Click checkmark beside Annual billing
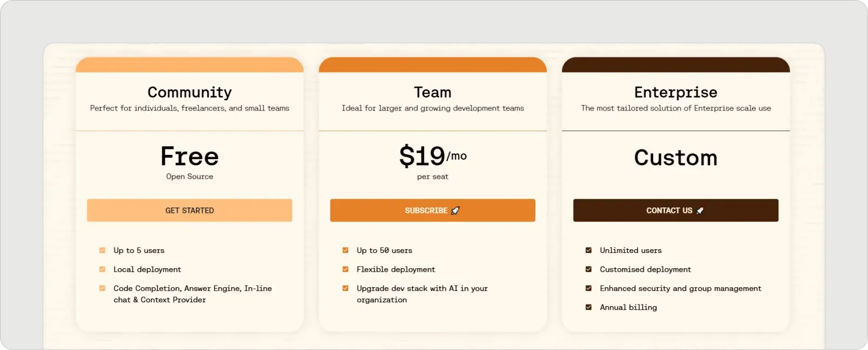Image resolution: width=868 pixels, height=350 pixels. tap(588, 307)
